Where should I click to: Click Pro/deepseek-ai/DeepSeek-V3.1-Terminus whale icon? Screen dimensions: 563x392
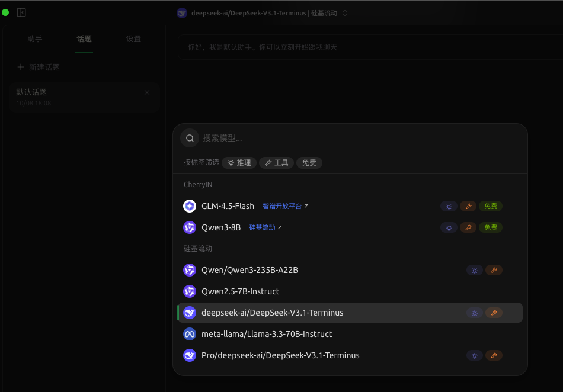(x=190, y=355)
